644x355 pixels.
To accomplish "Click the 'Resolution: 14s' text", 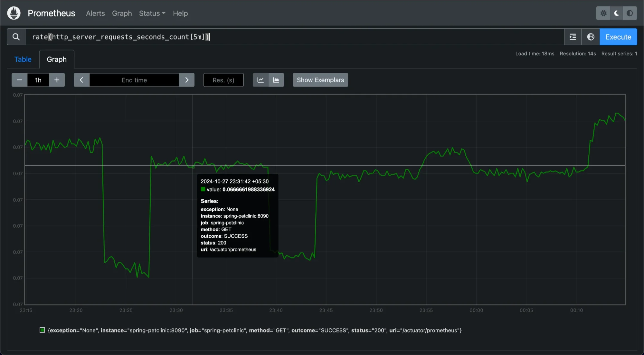I will click(578, 54).
